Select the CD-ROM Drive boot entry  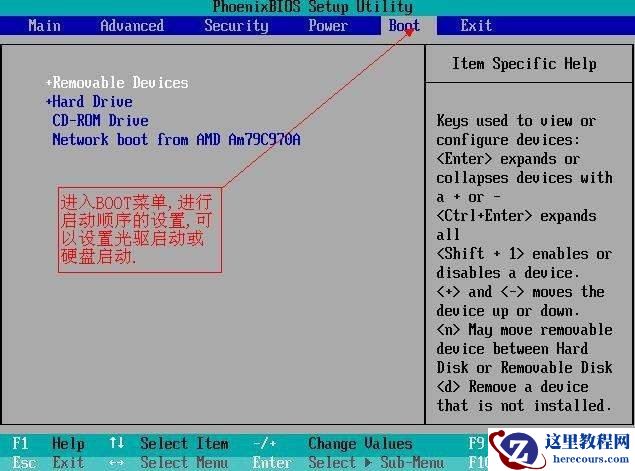coord(100,121)
